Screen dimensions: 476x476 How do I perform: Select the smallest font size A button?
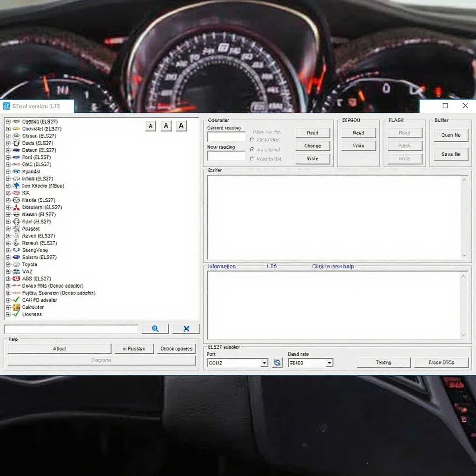click(x=151, y=126)
